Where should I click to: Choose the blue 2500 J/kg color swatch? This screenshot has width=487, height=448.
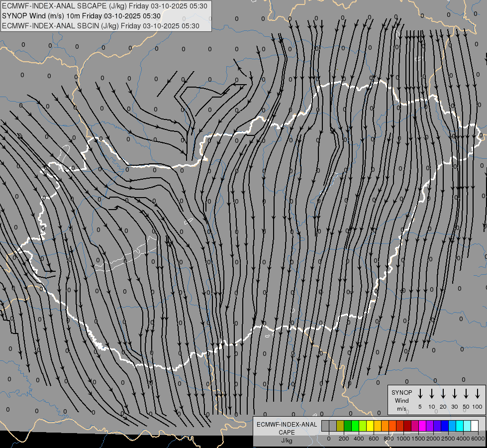(445, 426)
